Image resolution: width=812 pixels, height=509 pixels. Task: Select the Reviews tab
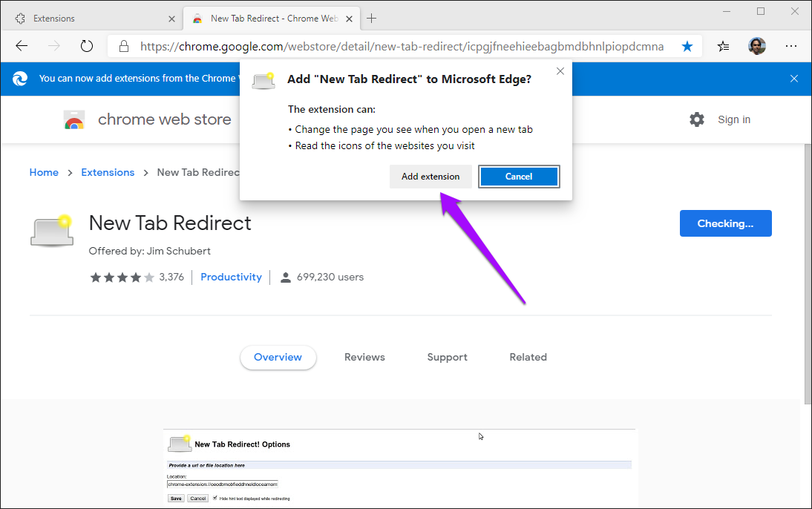click(364, 357)
